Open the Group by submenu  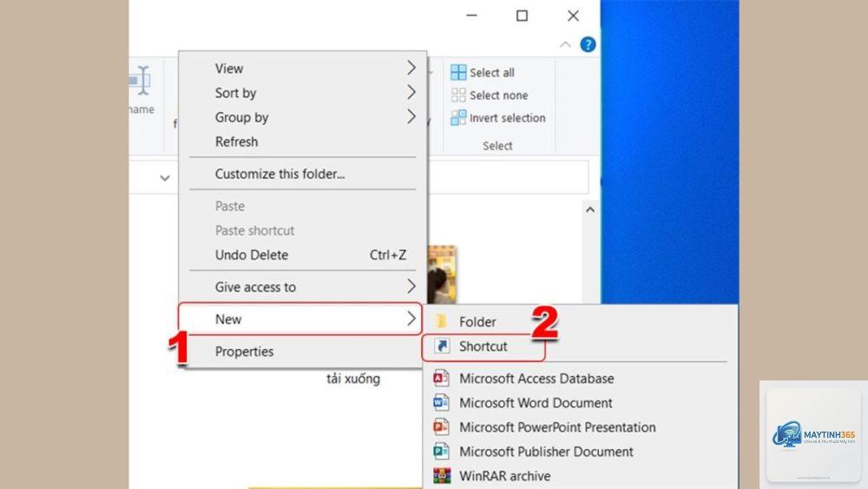tap(302, 117)
